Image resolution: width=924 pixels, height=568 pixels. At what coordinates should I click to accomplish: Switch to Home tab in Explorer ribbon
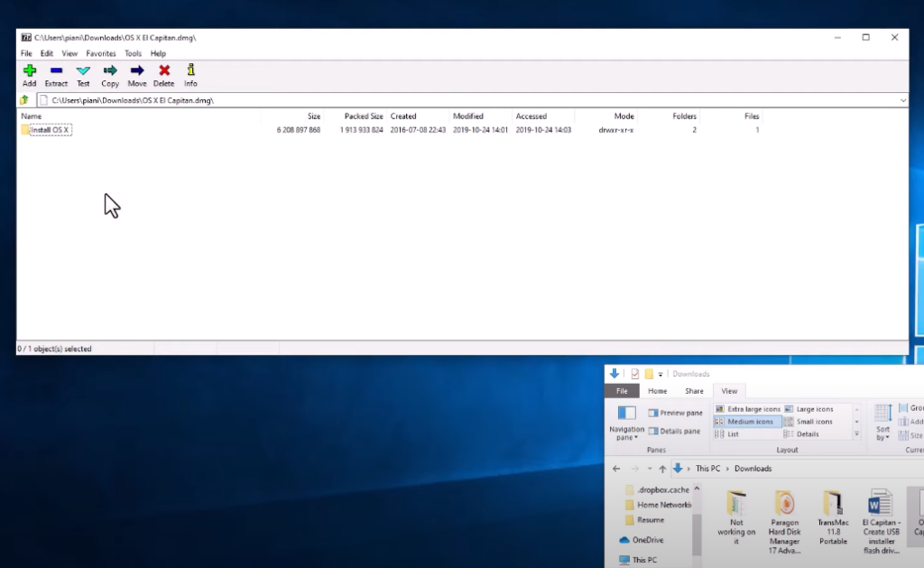pos(657,391)
